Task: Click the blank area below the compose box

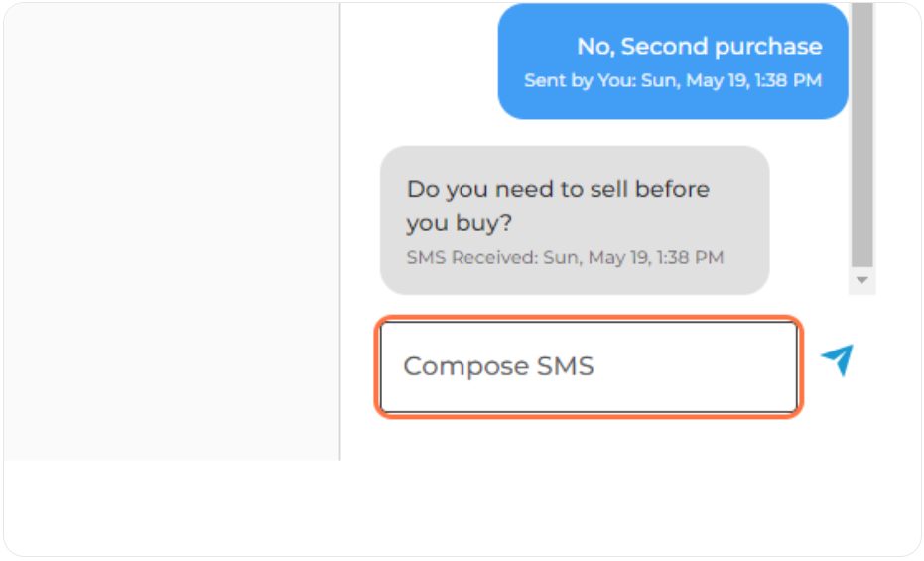Action: pos(590,439)
